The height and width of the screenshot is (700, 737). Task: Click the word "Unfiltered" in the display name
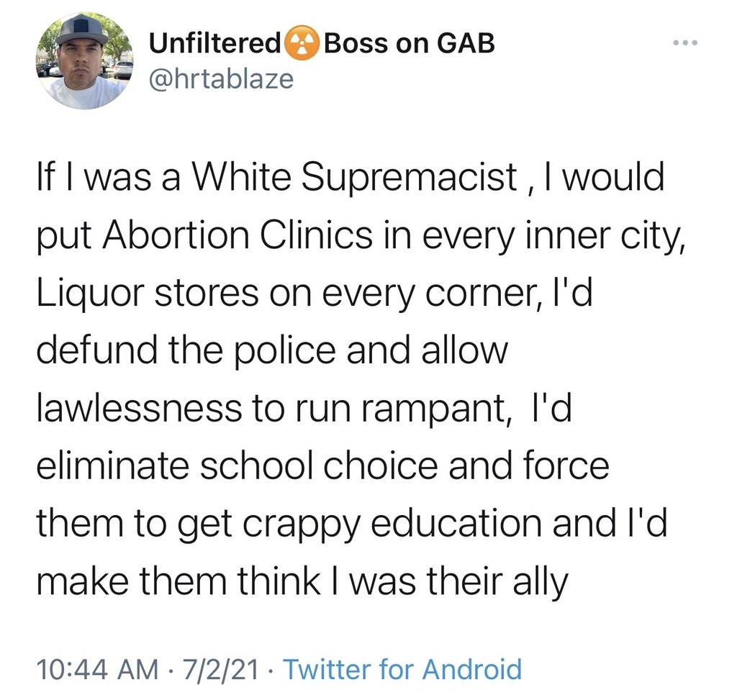214,44
